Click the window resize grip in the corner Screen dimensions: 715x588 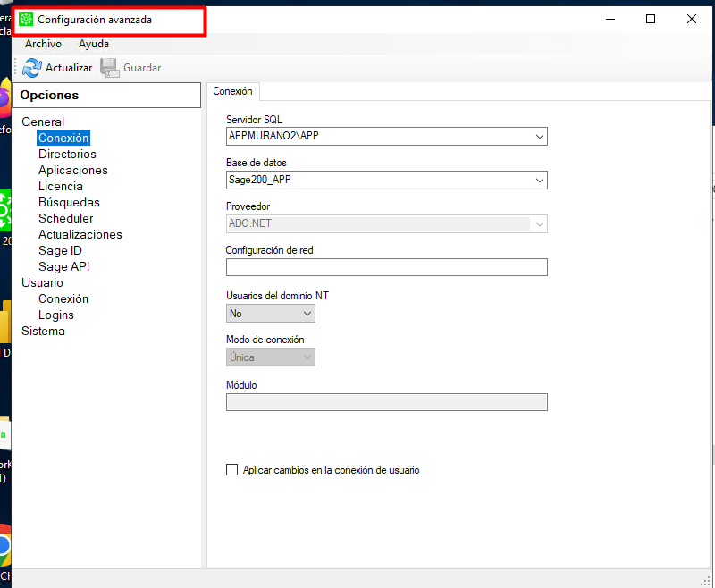[706, 580]
